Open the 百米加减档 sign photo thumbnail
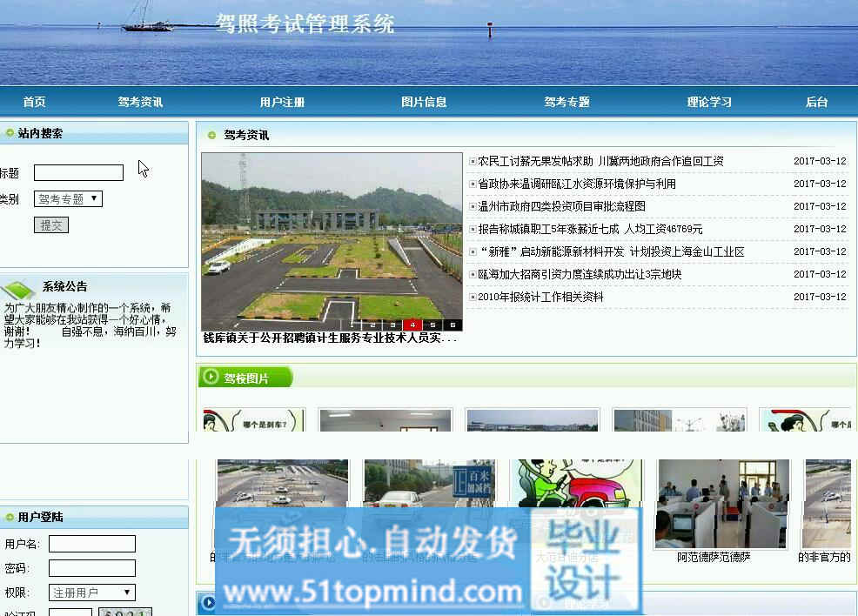Image resolution: width=858 pixels, height=616 pixels. pyautogui.click(x=429, y=484)
